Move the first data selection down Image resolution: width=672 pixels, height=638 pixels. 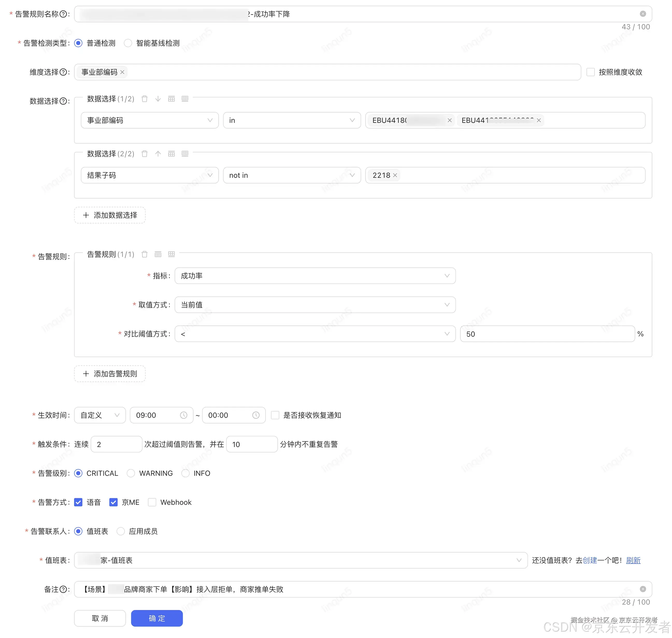158,99
